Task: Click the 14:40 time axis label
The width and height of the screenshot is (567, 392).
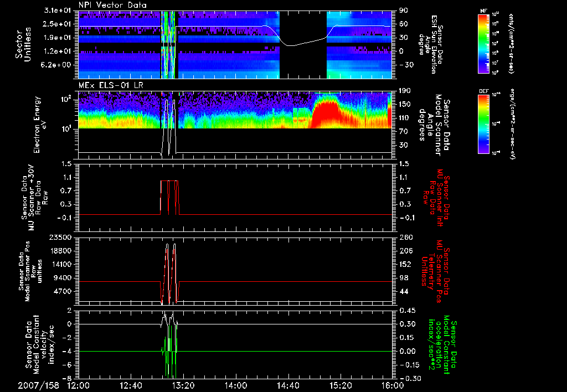Action: [288, 385]
